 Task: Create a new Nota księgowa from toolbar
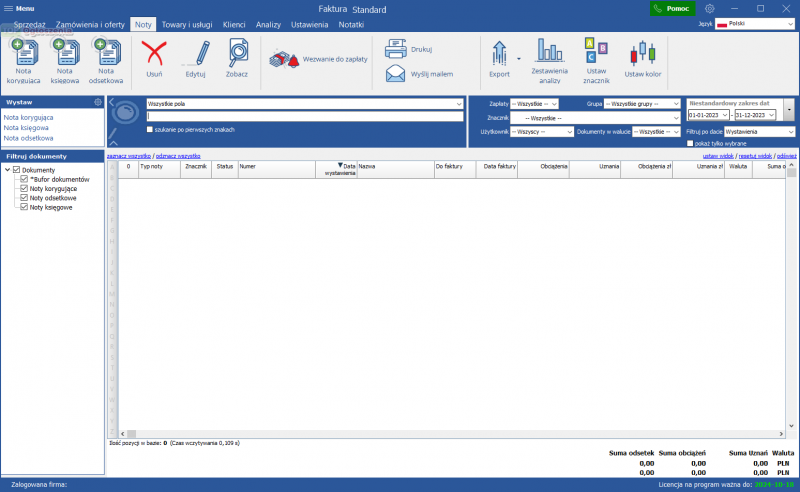[x=65, y=61]
